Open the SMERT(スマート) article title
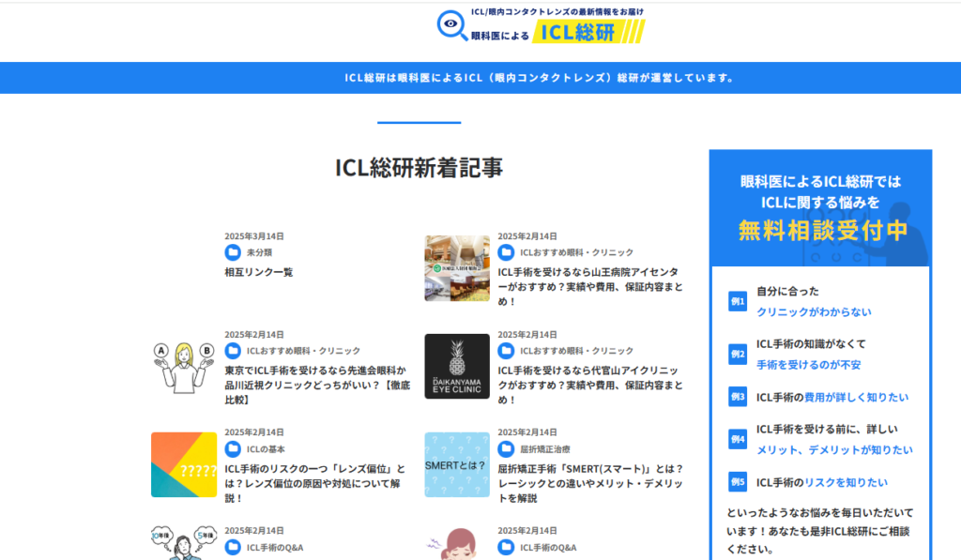Image resolution: width=961 pixels, height=560 pixels. [x=590, y=483]
